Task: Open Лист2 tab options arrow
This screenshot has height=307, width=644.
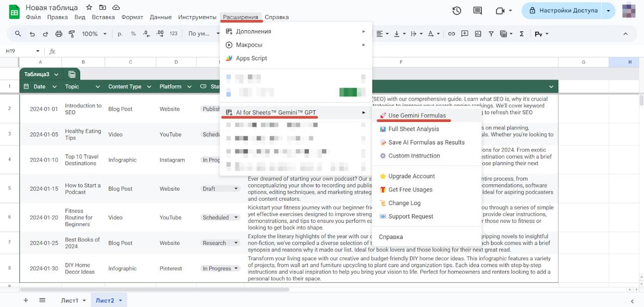Action: [x=120, y=300]
